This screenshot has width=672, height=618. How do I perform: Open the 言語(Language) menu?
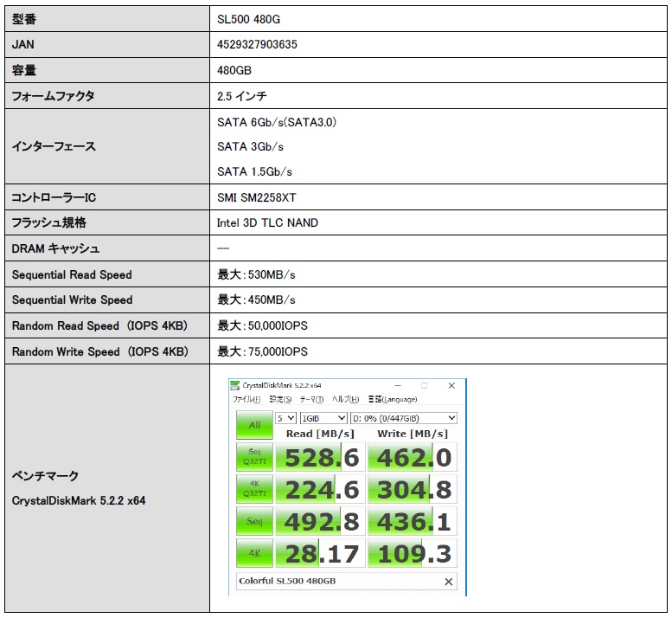tap(393, 399)
